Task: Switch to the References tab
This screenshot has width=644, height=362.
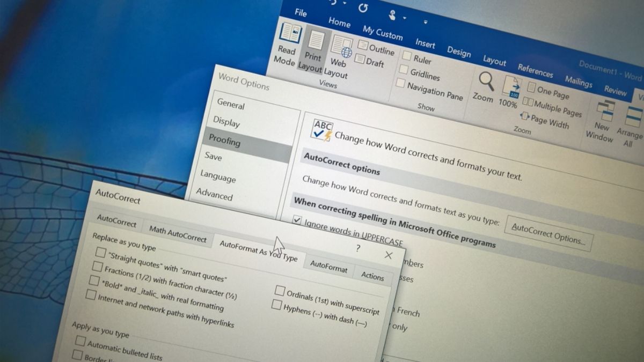Action: pyautogui.click(x=535, y=71)
